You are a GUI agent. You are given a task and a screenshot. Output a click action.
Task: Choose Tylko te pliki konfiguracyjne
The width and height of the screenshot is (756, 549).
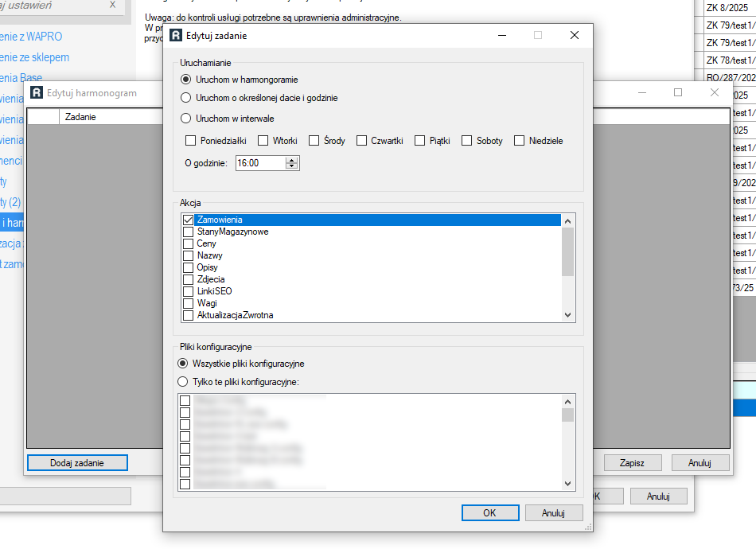tap(184, 382)
